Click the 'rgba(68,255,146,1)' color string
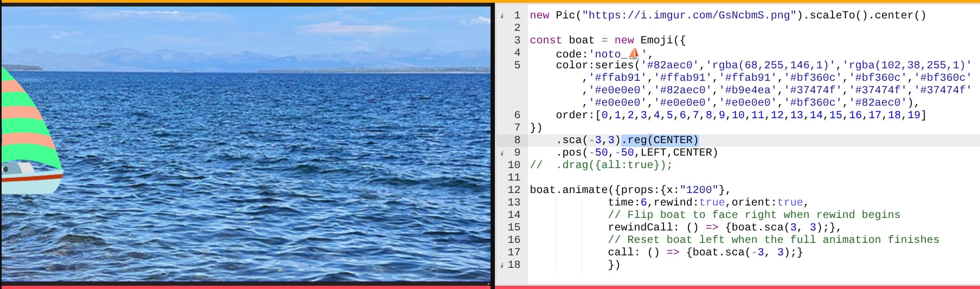 coord(773,65)
